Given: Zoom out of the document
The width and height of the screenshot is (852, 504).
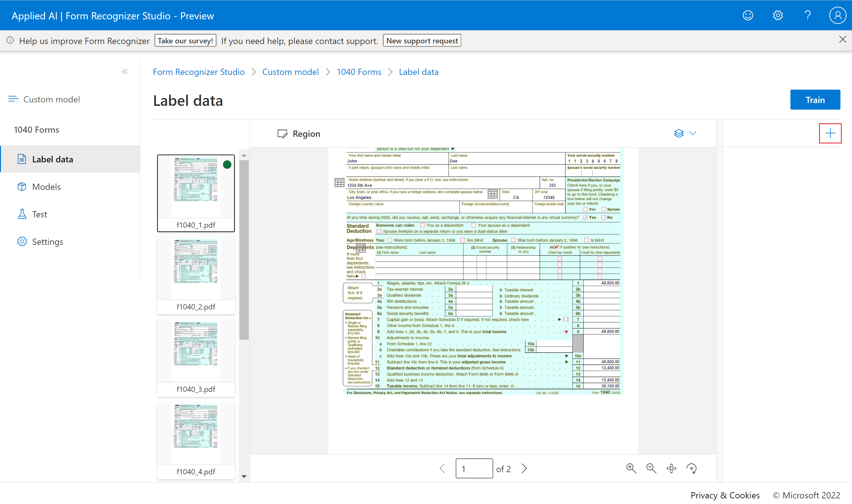Looking at the screenshot, I should tap(651, 468).
